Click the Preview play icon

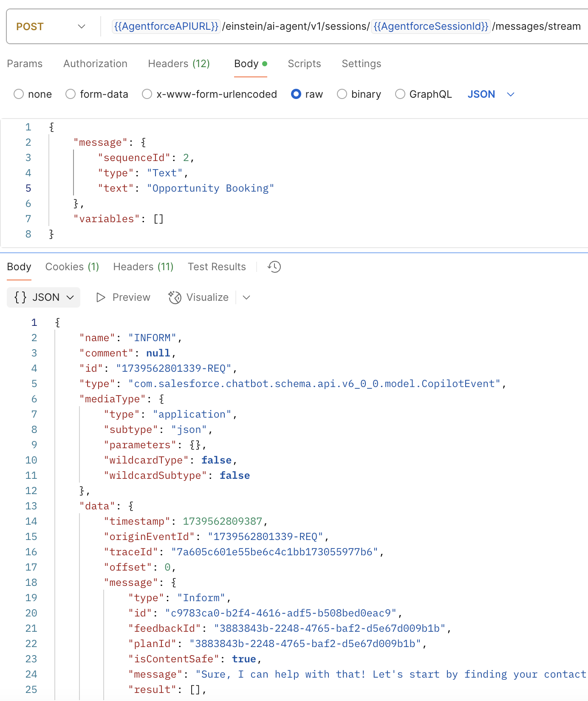pos(101,297)
